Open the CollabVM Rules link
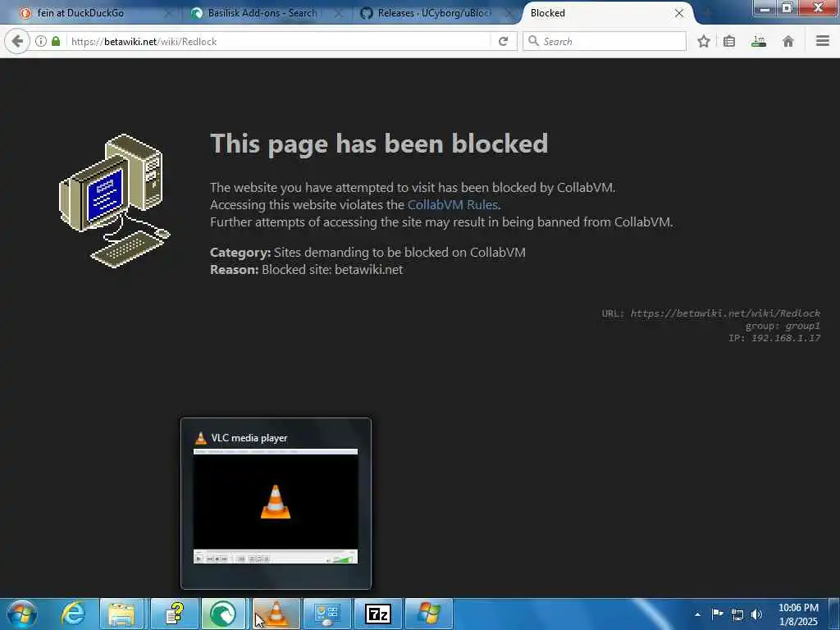840x630 pixels. [x=453, y=204]
